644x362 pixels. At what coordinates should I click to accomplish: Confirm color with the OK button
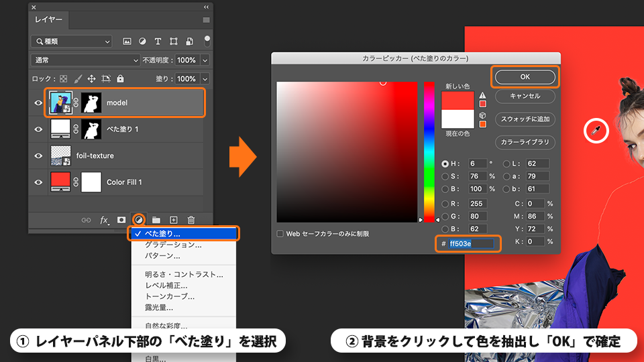click(525, 76)
